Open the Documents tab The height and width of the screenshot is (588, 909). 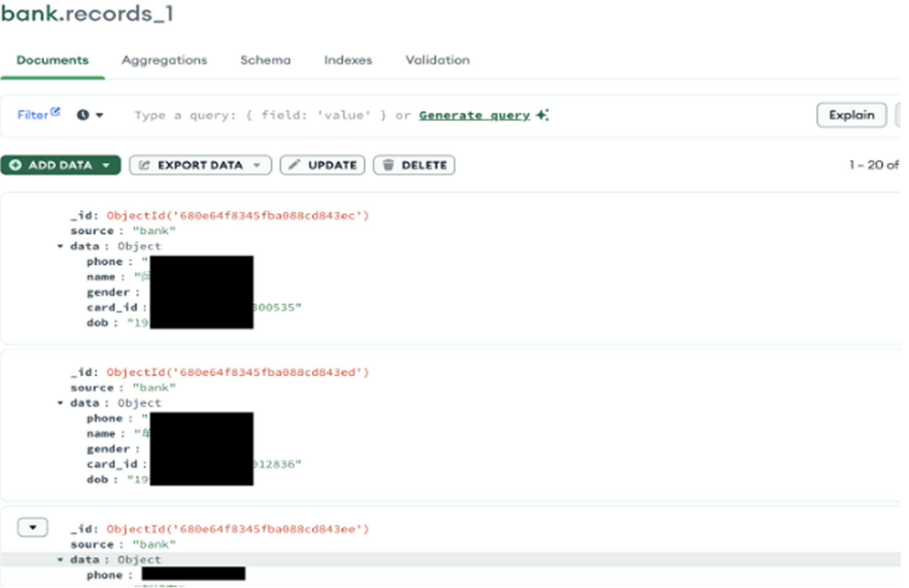click(x=53, y=60)
